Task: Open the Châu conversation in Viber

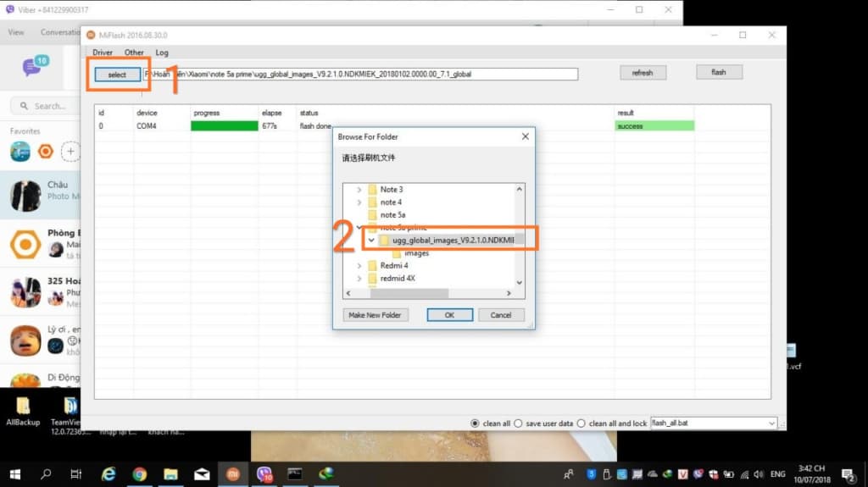Action: (41, 195)
